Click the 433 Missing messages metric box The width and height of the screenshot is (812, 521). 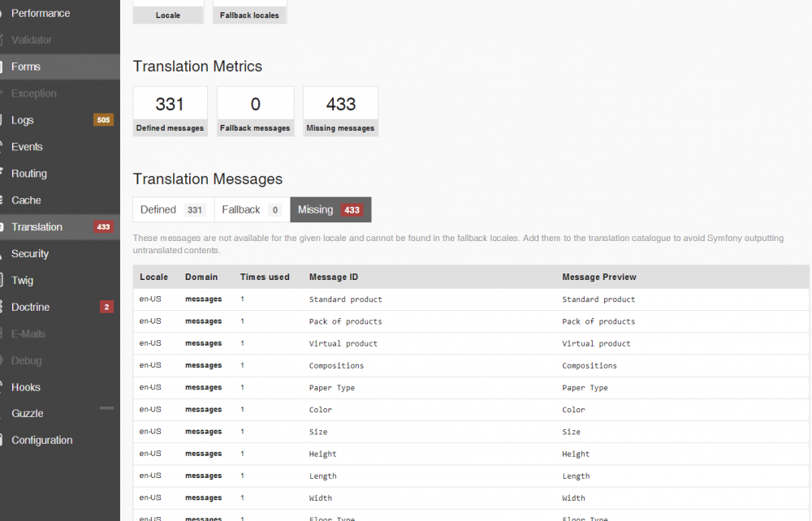[340, 111]
